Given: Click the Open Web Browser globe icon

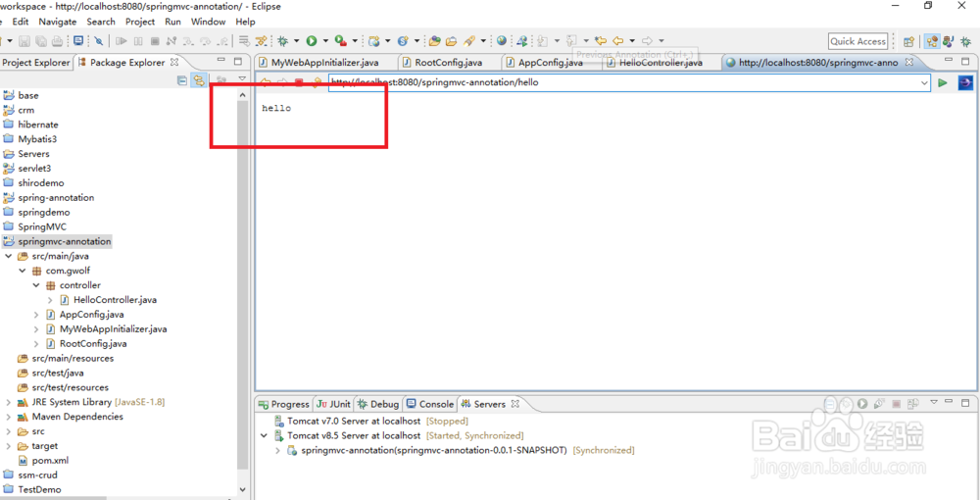Looking at the screenshot, I should point(501,41).
